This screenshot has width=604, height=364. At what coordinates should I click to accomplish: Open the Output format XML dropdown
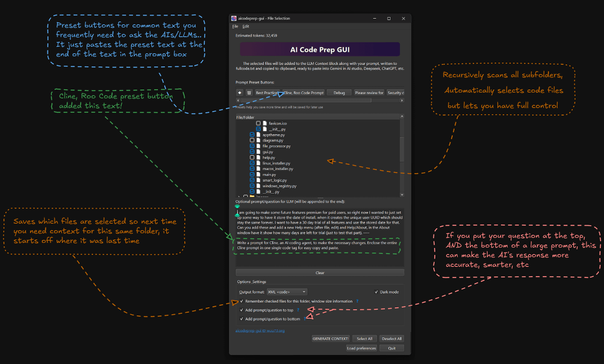click(x=287, y=292)
